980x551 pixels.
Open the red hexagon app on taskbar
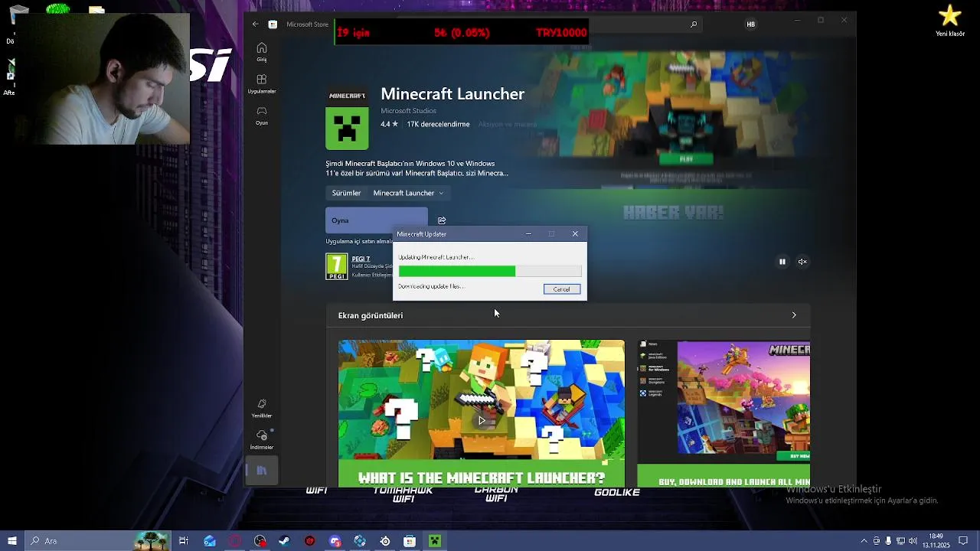[309, 541]
